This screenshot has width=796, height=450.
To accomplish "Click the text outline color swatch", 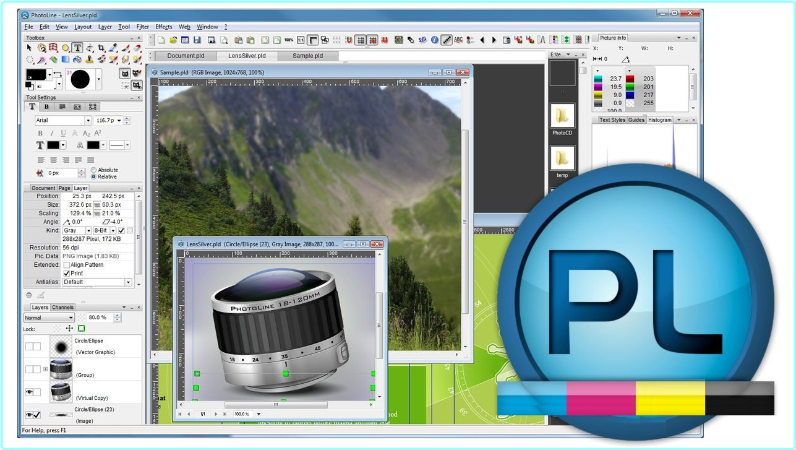I will pos(93,145).
